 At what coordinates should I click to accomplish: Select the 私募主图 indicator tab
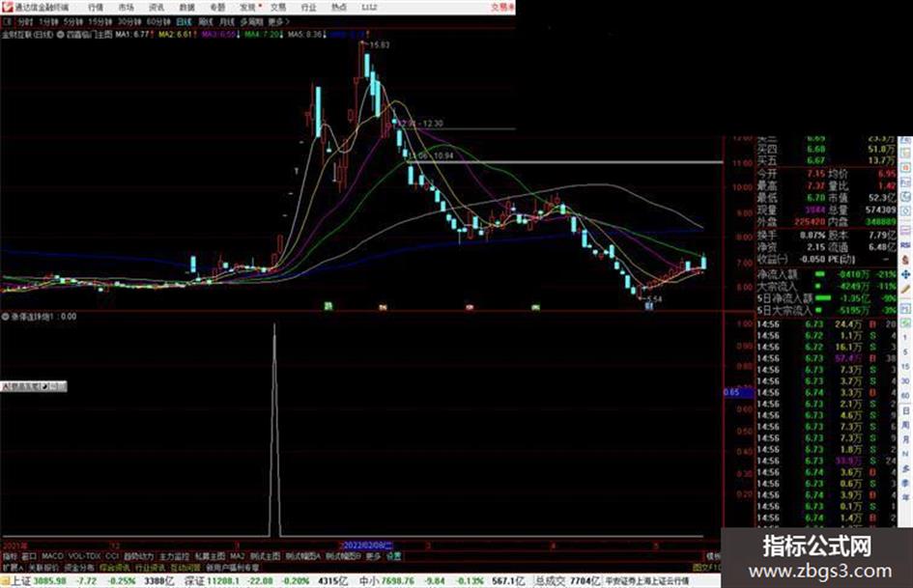[x=210, y=556]
